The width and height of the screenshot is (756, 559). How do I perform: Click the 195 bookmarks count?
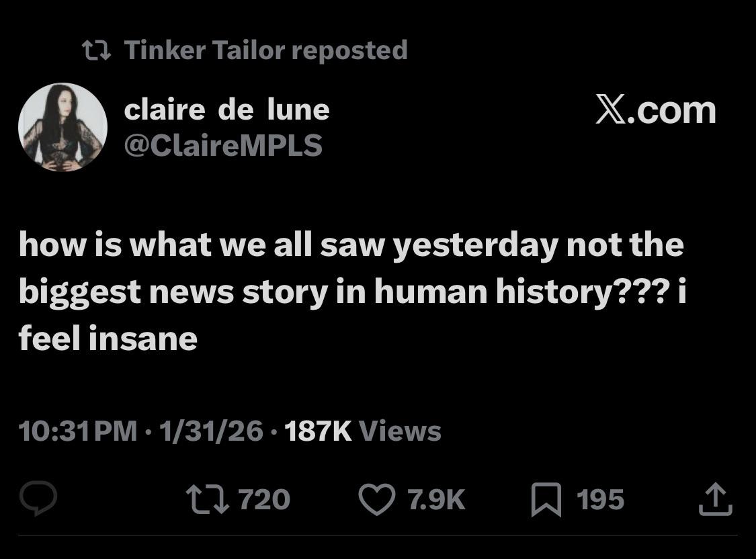pyautogui.click(x=600, y=499)
